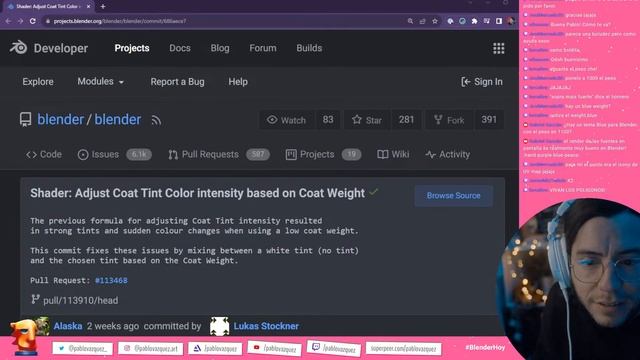Click the 391 forks count
Viewport: 640px width, 360px height.
(489, 120)
